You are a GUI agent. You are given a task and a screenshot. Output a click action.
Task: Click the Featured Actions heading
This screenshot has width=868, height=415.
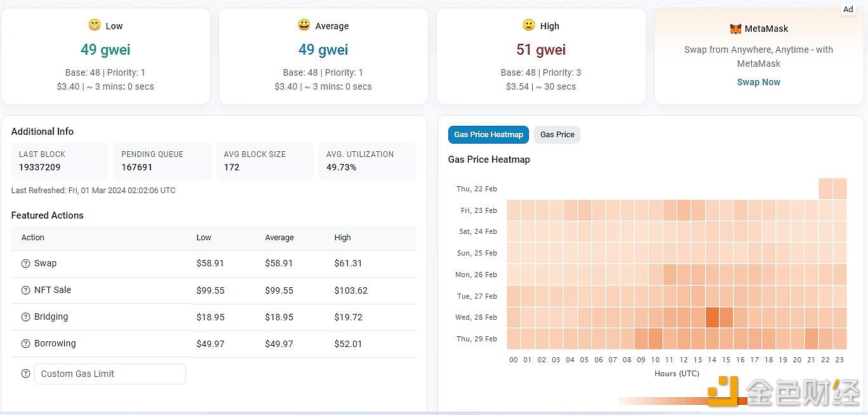(x=48, y=215)
